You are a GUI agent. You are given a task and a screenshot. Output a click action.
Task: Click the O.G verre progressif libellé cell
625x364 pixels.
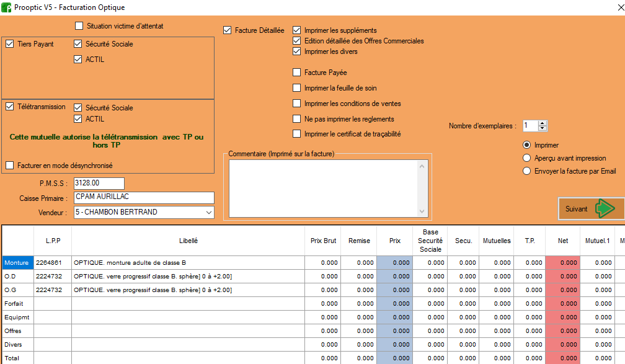pos(188,290)
